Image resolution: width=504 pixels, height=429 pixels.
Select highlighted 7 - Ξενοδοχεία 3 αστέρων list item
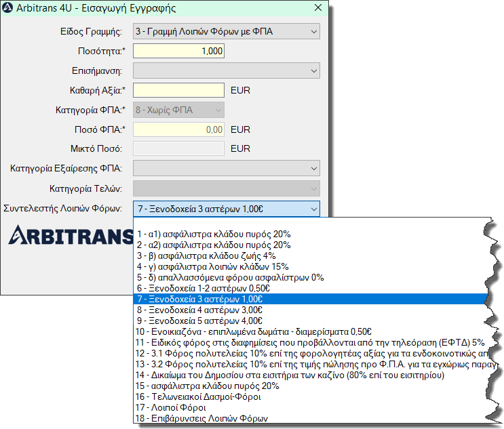pyautogui.click(x=311, y=299)
